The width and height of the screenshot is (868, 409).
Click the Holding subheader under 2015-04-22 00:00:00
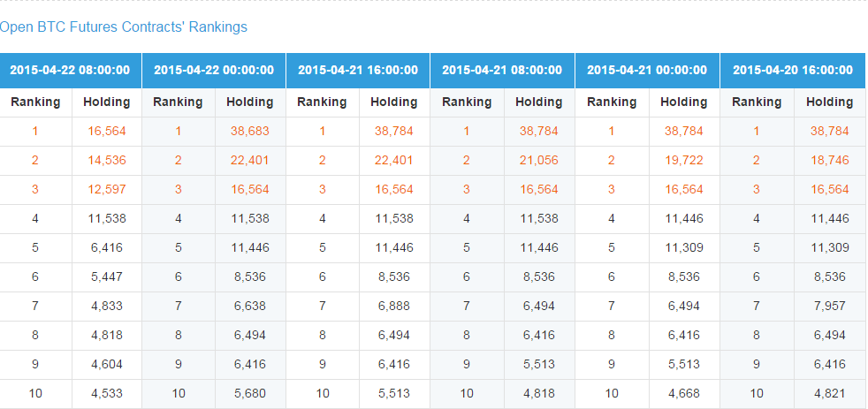tap(249, 102)
